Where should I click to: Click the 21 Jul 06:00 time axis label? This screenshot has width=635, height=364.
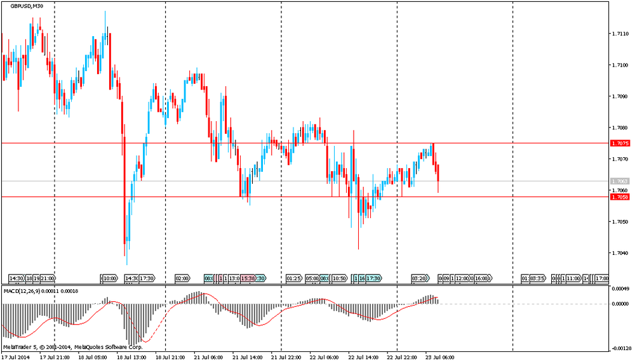click(x=208, y=358)
